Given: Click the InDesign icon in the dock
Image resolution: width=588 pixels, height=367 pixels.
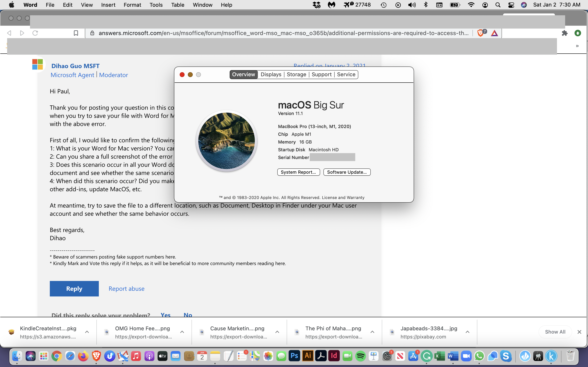Looking at the screenshot, I should pyautogui.click(x=334, y=356).
